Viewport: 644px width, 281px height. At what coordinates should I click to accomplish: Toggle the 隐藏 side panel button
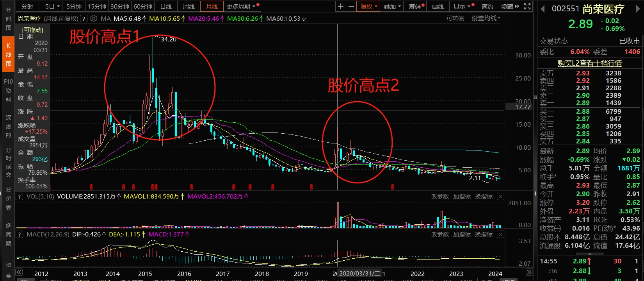point(510,6)
